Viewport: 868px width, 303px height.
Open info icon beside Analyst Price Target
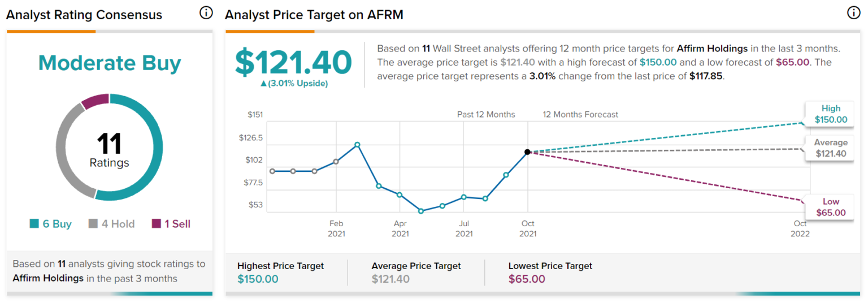tap(854, 13)
